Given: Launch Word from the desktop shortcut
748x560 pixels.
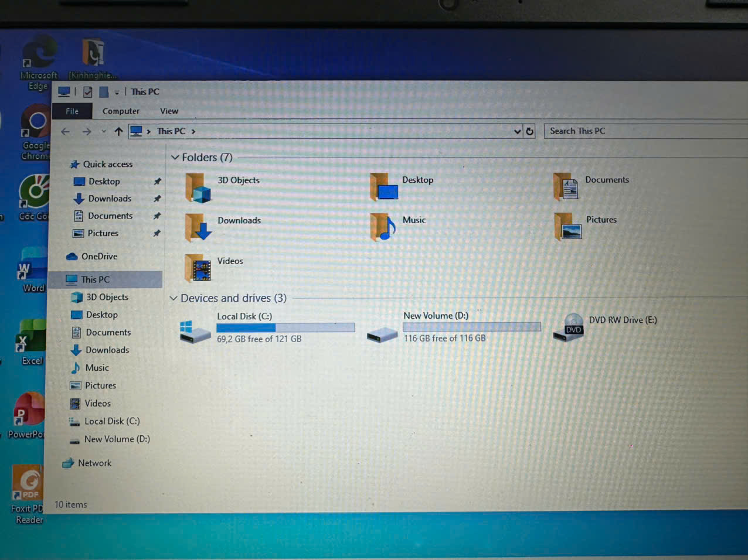Looking at the screenshot, I should pos(33,271).
